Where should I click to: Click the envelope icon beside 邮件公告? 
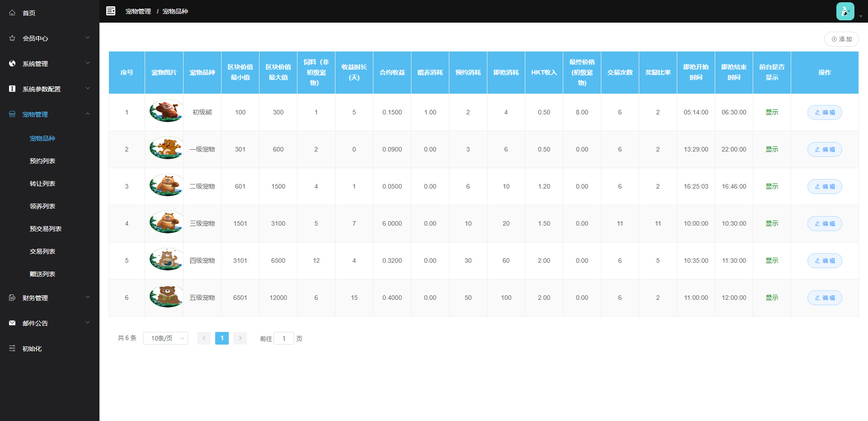tap(12, 323)
